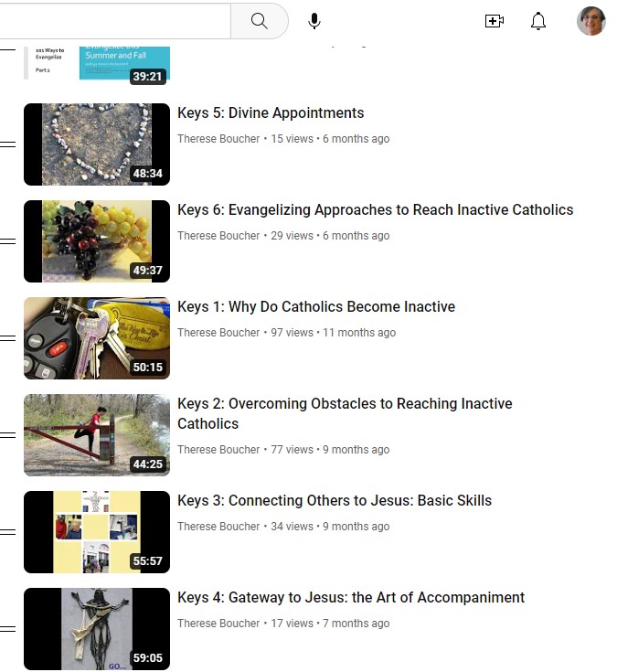Screen dimensions: 617x672
Task: Open Keys 1: Why Do Catholics Become Inactive
Action: pyautogui.click(x=316, y=306)
